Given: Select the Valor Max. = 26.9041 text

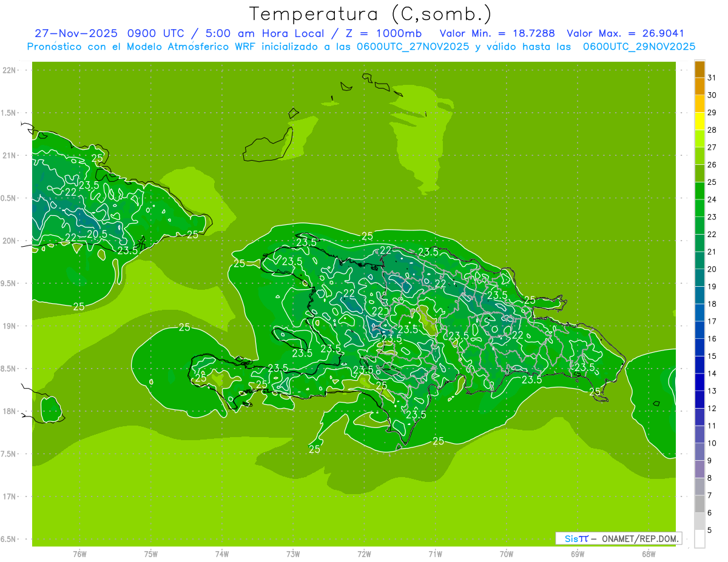Looking at the screenshot, I should pyautogui.click(x=625, y=33).
